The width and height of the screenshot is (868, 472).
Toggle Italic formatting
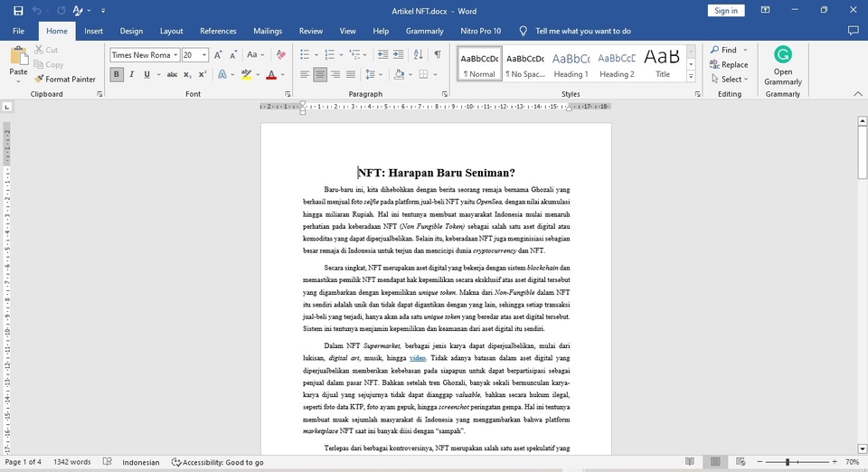point(132,74)
